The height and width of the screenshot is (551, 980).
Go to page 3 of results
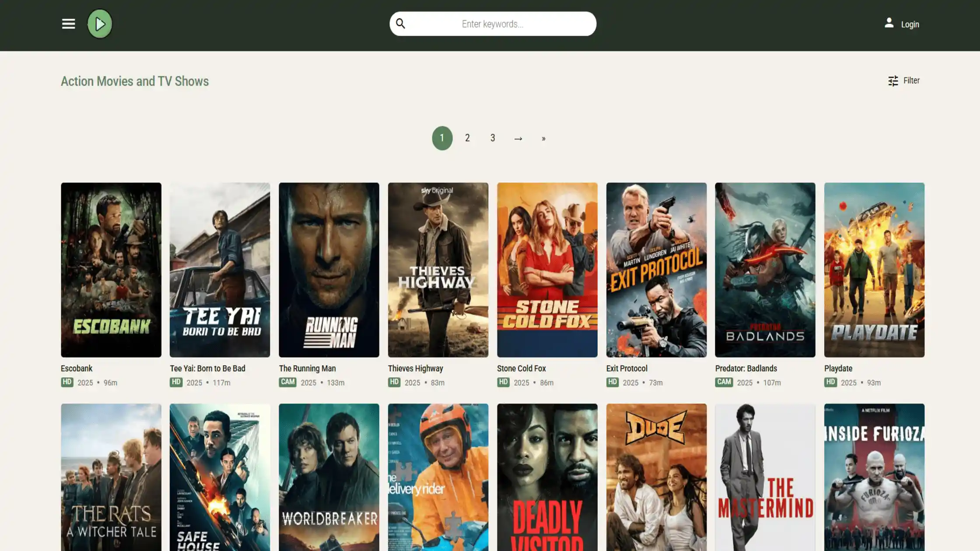coord(493,138)
